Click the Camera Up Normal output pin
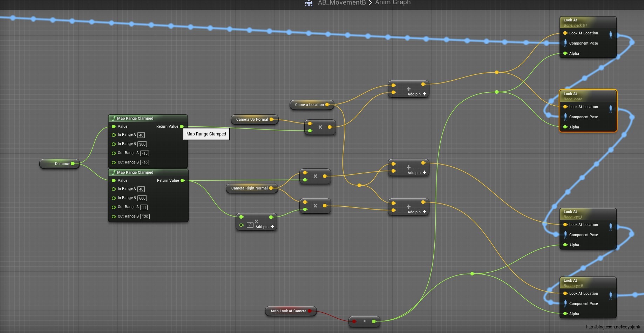Screen dimensions: 644x333 271,119
